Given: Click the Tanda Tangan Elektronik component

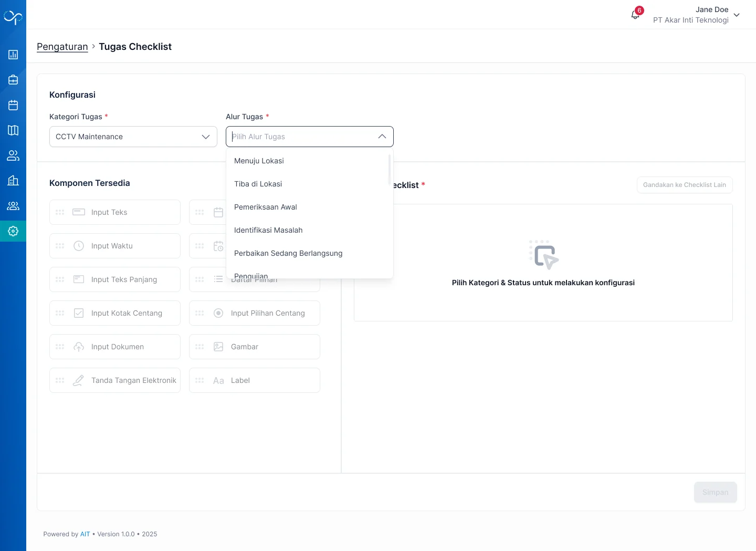Looking at the screenshot, I should point(115,380).
